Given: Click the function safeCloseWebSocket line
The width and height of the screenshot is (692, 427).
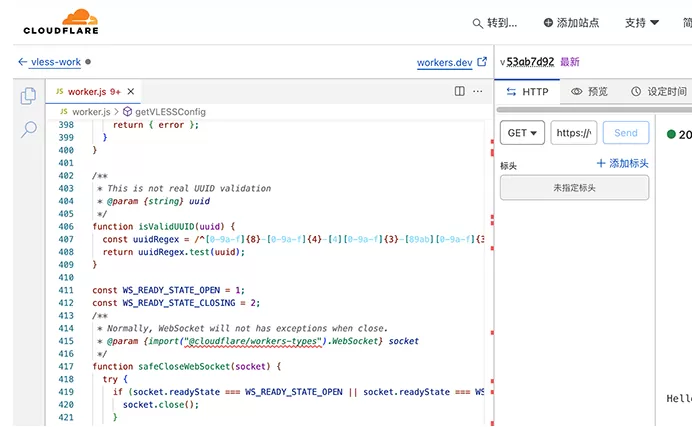Looking at the screenshot, I should pyautogui.click(x=187, y=367).
